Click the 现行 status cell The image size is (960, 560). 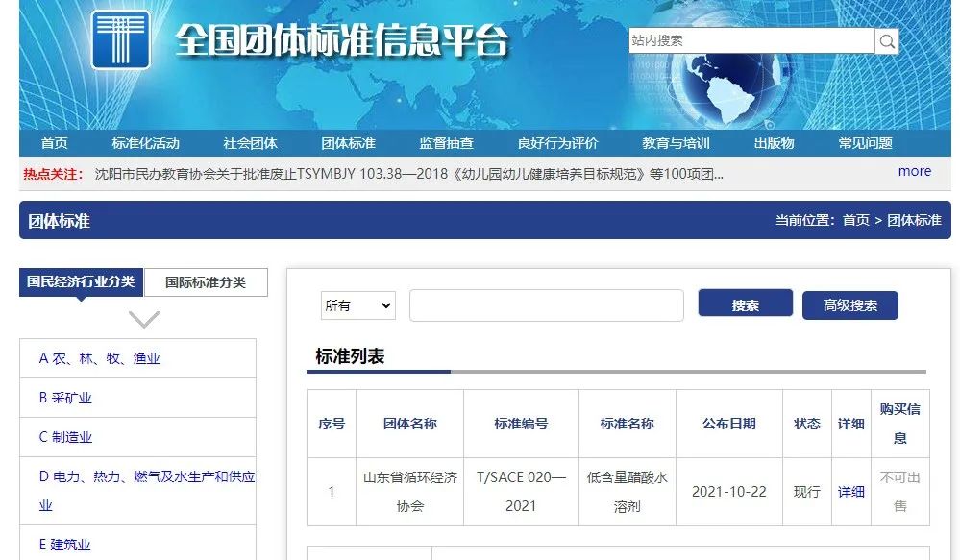click(x=807, y=492)
